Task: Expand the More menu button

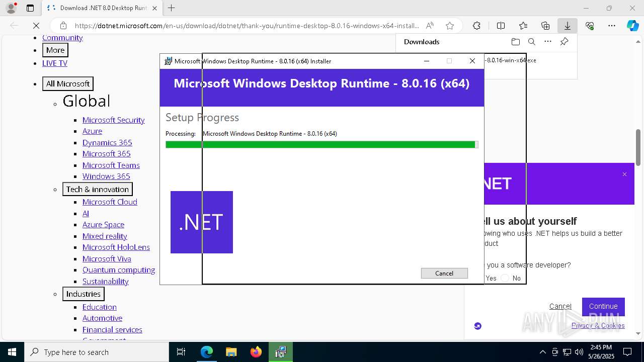Action: point(55,50)
